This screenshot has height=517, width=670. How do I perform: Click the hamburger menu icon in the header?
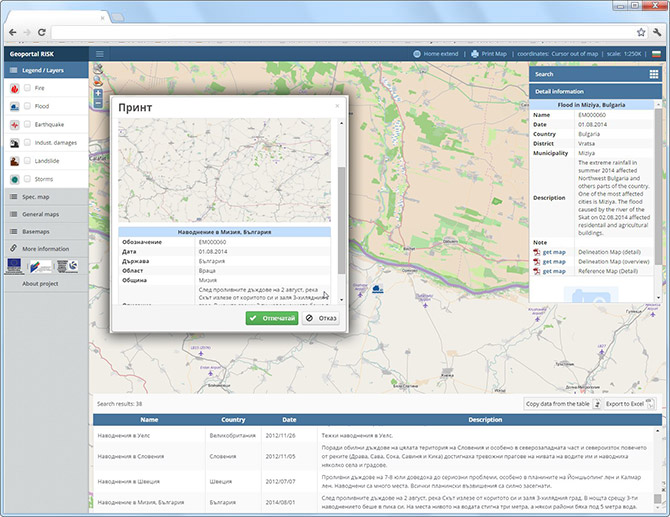click(x=100, y=54)
